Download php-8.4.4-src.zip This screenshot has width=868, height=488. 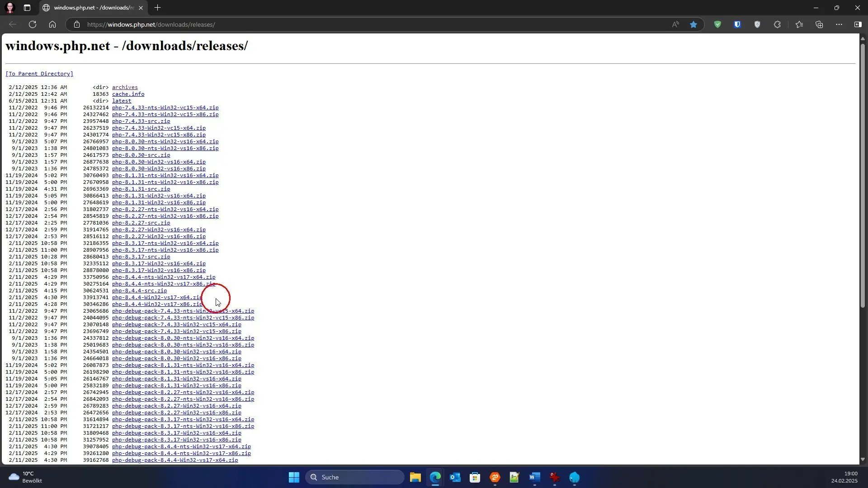coord(139,291)
